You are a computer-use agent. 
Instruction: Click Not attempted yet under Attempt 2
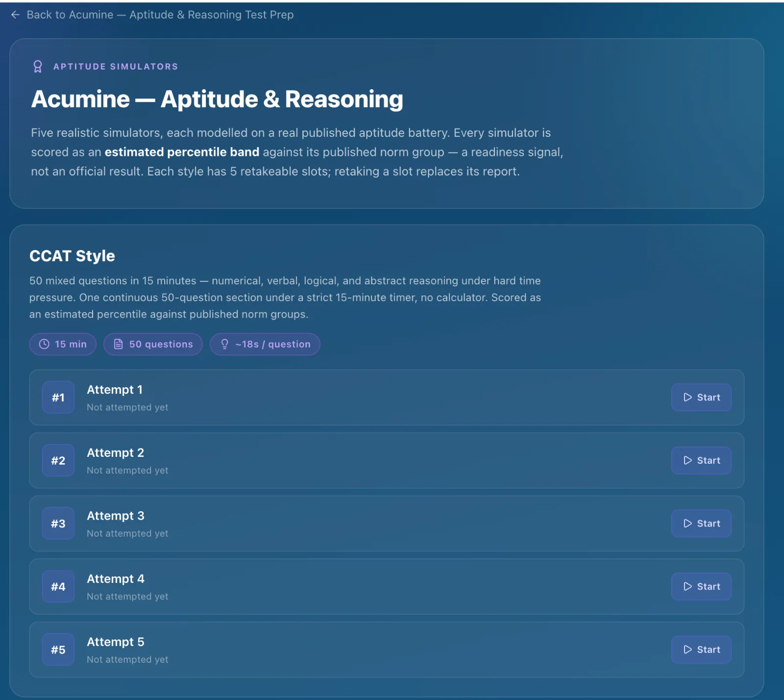(127, 471)
